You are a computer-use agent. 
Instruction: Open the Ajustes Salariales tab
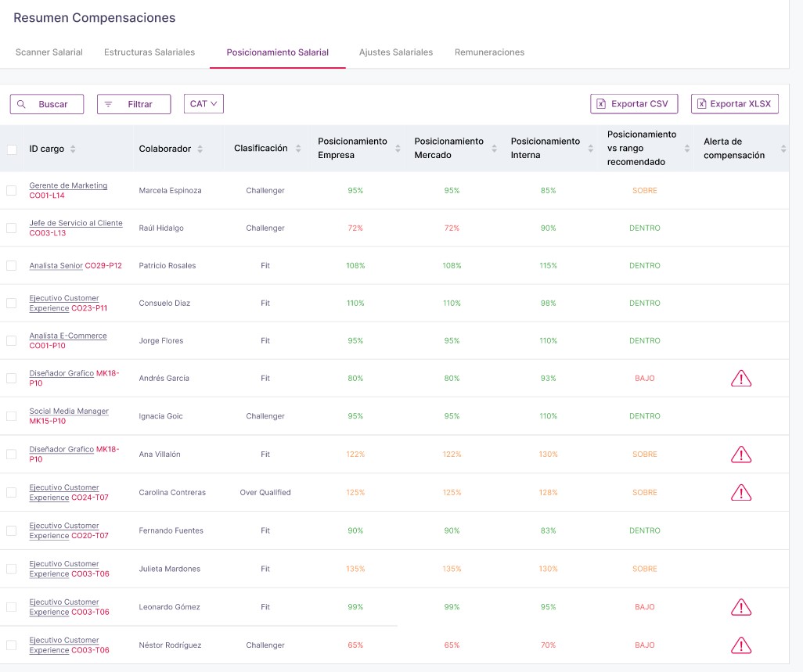tap(395, 52)
